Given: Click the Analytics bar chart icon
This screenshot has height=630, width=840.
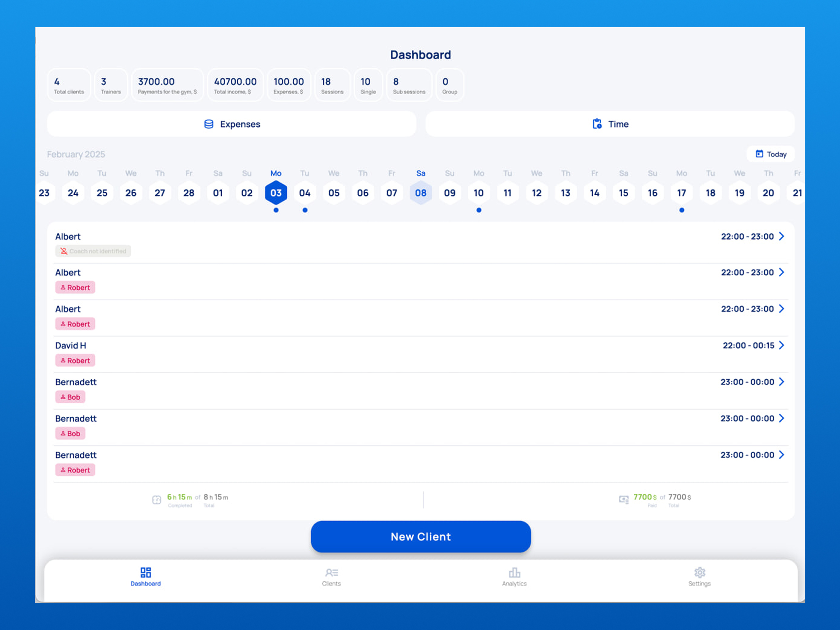Looking at the screenshot, I should [x=515, y=572].
